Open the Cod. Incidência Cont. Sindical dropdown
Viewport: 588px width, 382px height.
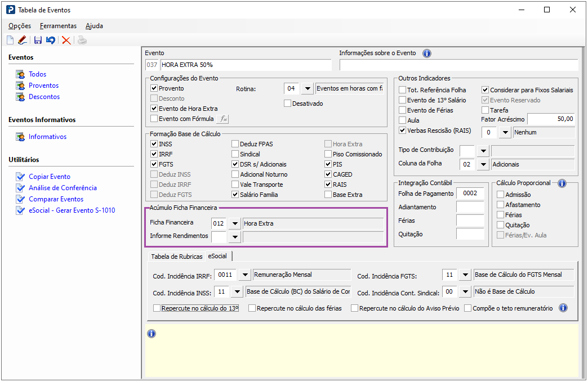click(x=465, y=291)
